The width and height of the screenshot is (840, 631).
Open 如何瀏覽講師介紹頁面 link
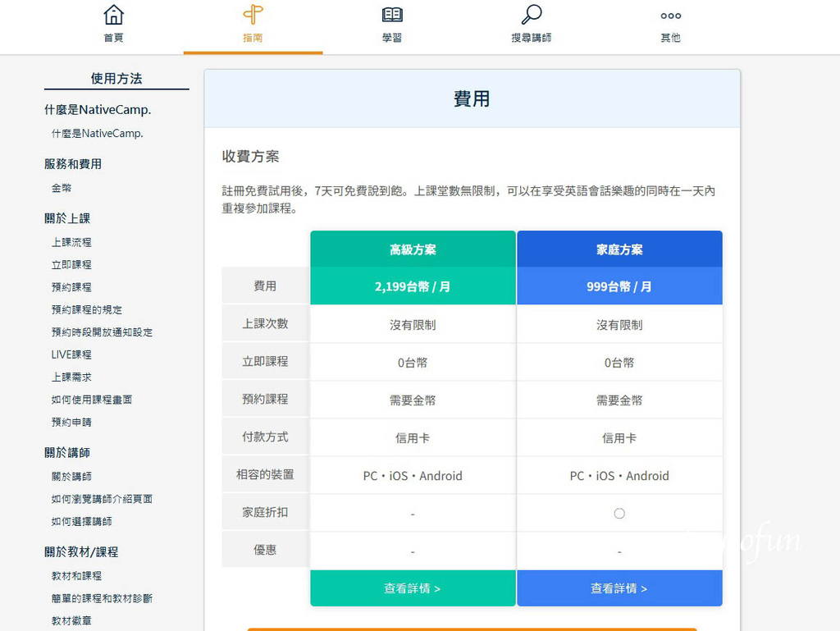pos(102,499)
